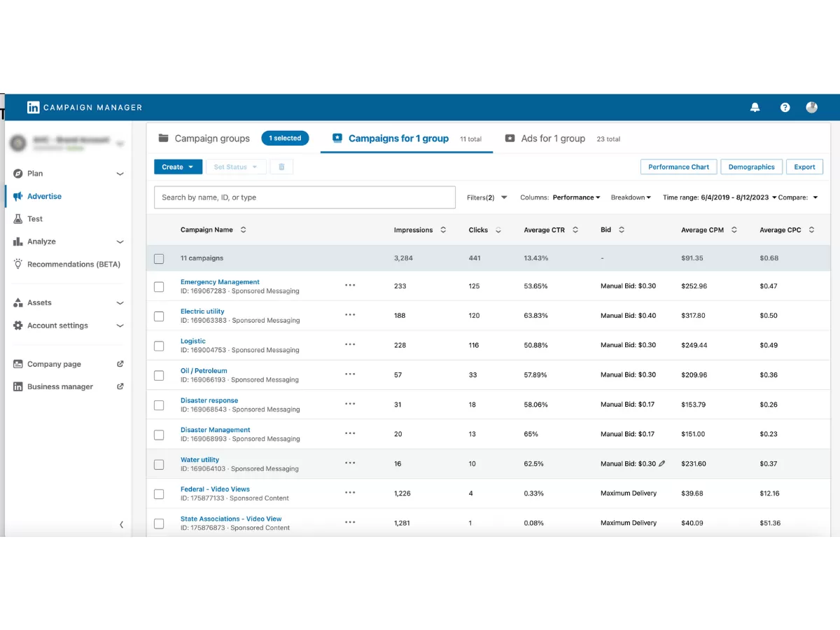This screenshot has height=630, width=840.
Task: Click the LinkedIn logo icon
Action: pyautogui.click(x=33, y=107)
